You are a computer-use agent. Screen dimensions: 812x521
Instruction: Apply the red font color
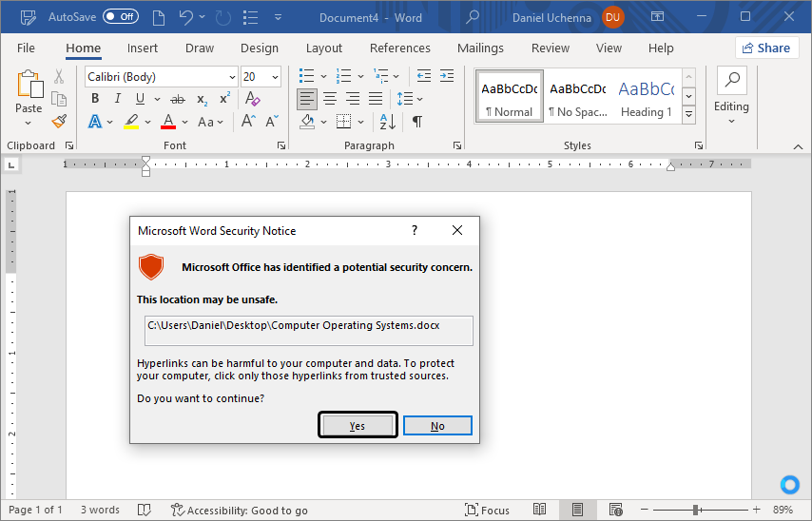167,122
